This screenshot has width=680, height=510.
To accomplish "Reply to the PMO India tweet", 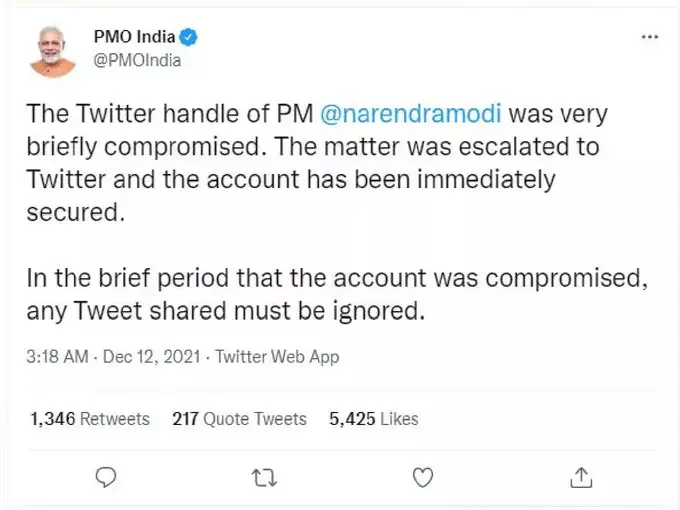I will click(105, 478).
